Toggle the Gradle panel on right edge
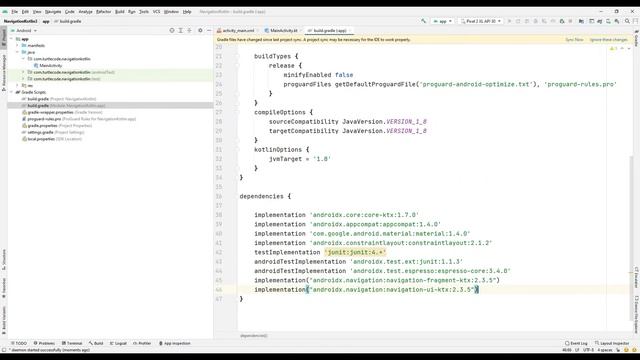The height and width of the screenshot is (360, 640). (636, 38)
